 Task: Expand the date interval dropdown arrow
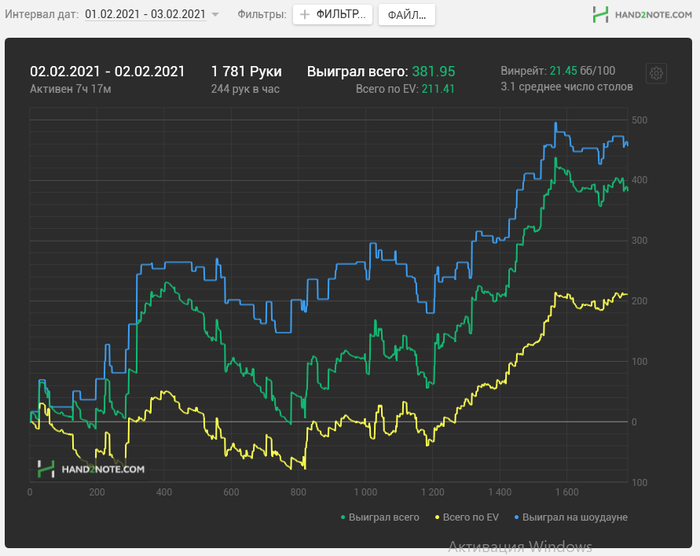pos(215,14)
